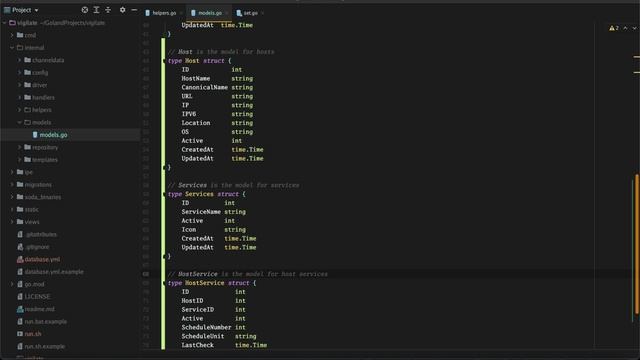Click the migrations folder icon

20,184
